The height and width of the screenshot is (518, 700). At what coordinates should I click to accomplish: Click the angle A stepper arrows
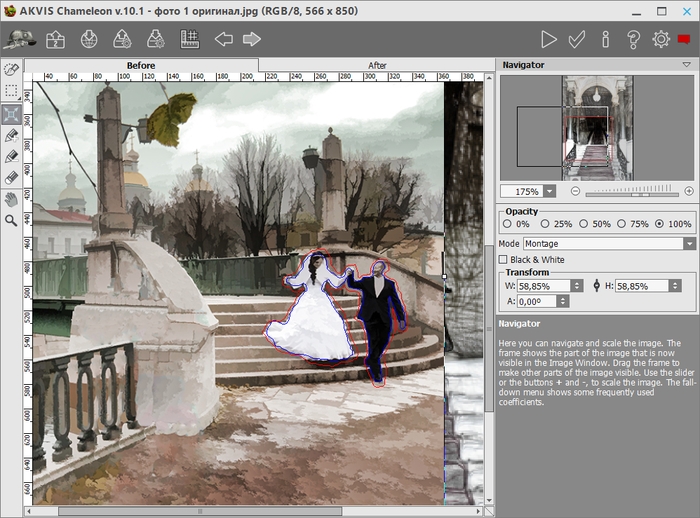562,301
